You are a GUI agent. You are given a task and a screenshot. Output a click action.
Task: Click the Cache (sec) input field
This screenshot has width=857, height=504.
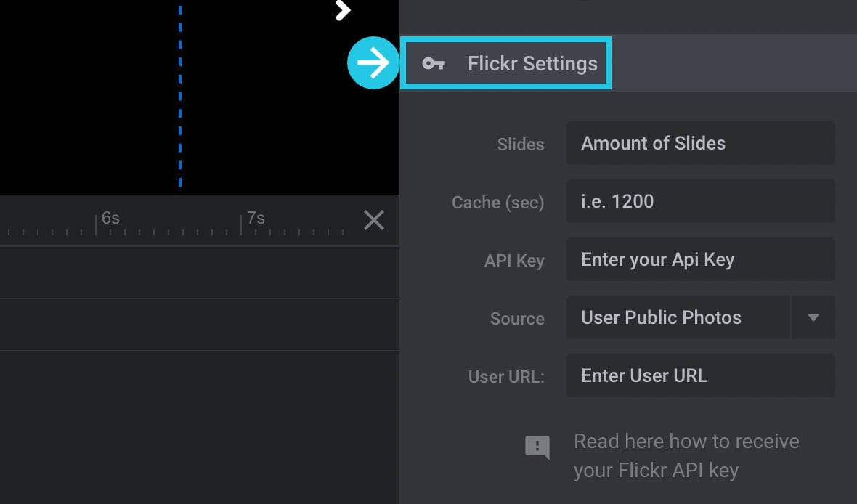pos(700,201)
